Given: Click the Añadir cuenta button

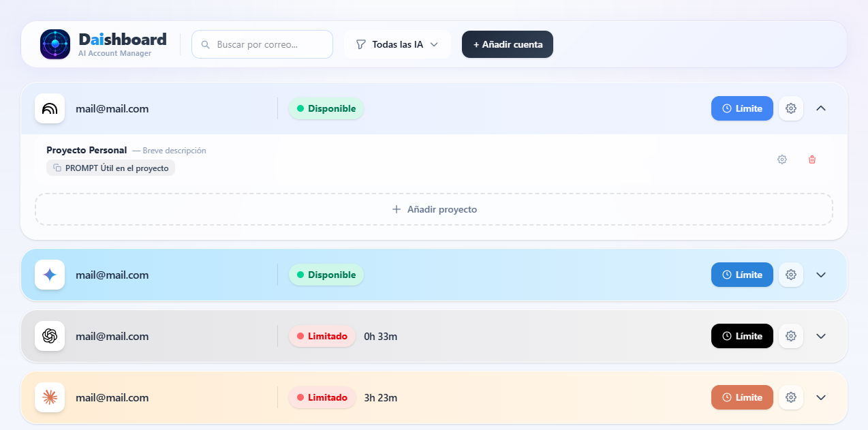Looking at the screenshot, I should [x=508, y=44].
